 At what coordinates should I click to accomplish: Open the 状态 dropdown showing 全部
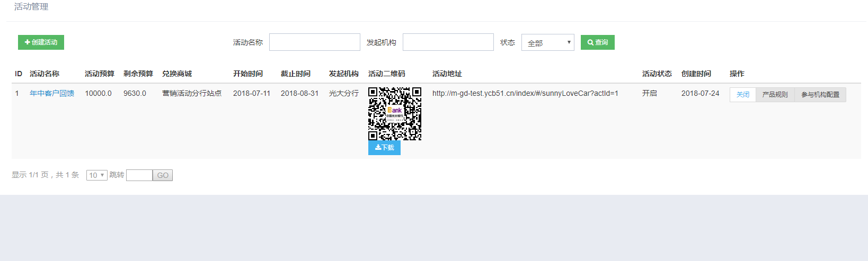click(547, 43)
